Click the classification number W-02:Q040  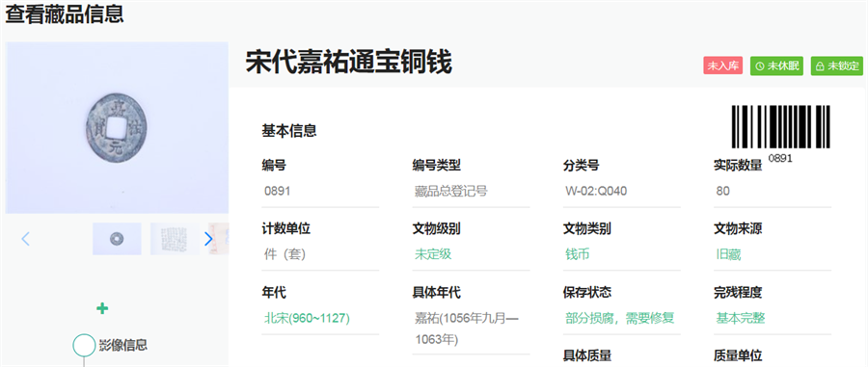pyautogui.click(x=596, y=192)
